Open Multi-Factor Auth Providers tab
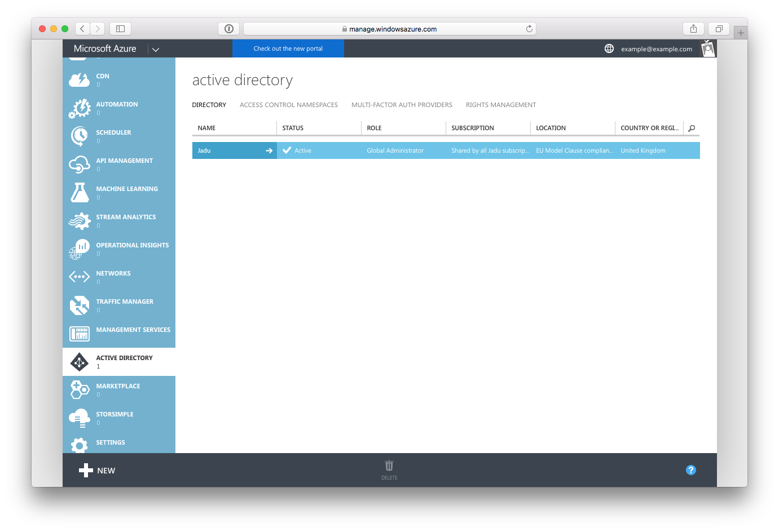The width and height of the screenshot is (779, 532). [402, 105]
